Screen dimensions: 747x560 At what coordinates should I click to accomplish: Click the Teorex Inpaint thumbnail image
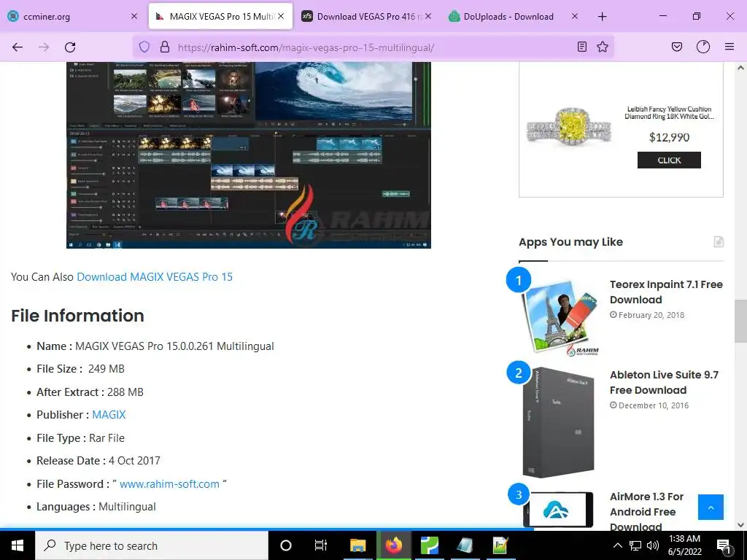pos(561,317)
